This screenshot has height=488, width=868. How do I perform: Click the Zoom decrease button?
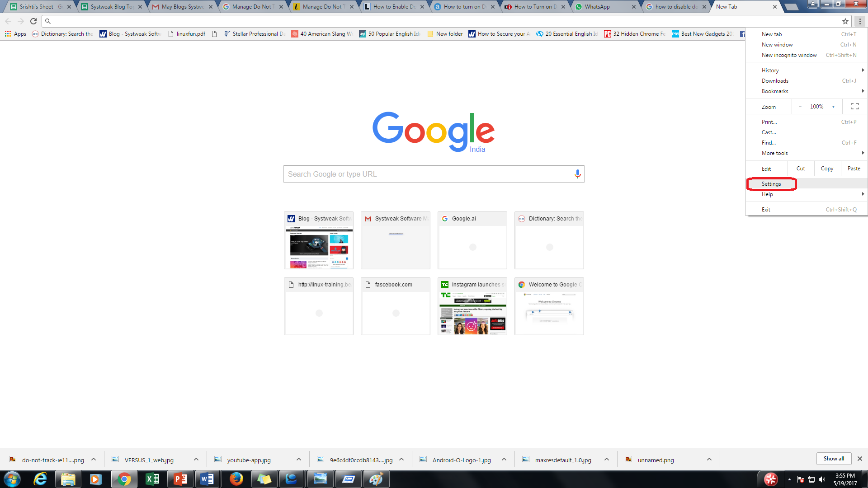click(x=799, y=107)
